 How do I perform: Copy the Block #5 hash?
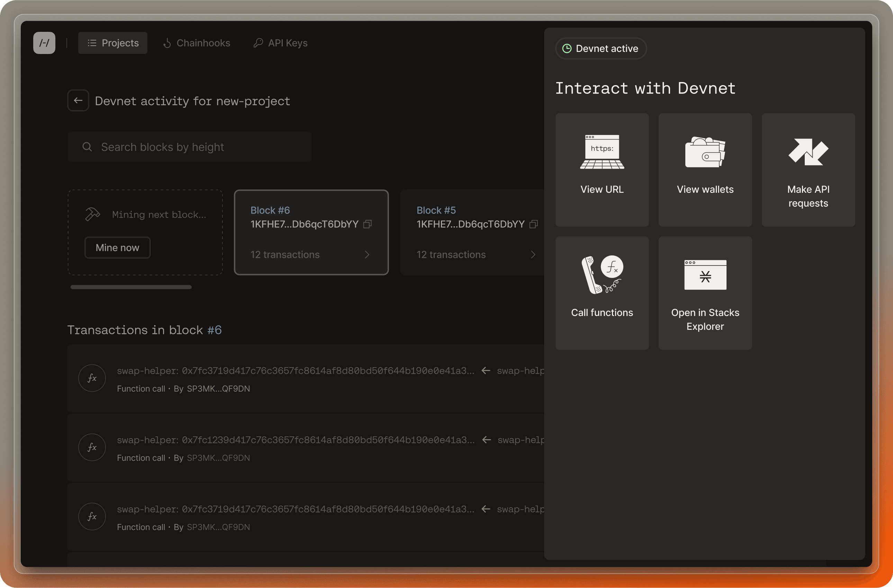coord(533,224)
